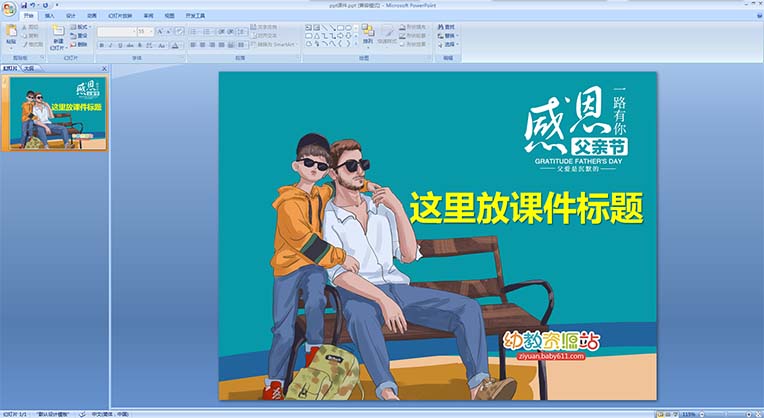764x418 pixels.
Task: Open the 视图 (View) ribbon tab
Action: [x=169, y=16]
